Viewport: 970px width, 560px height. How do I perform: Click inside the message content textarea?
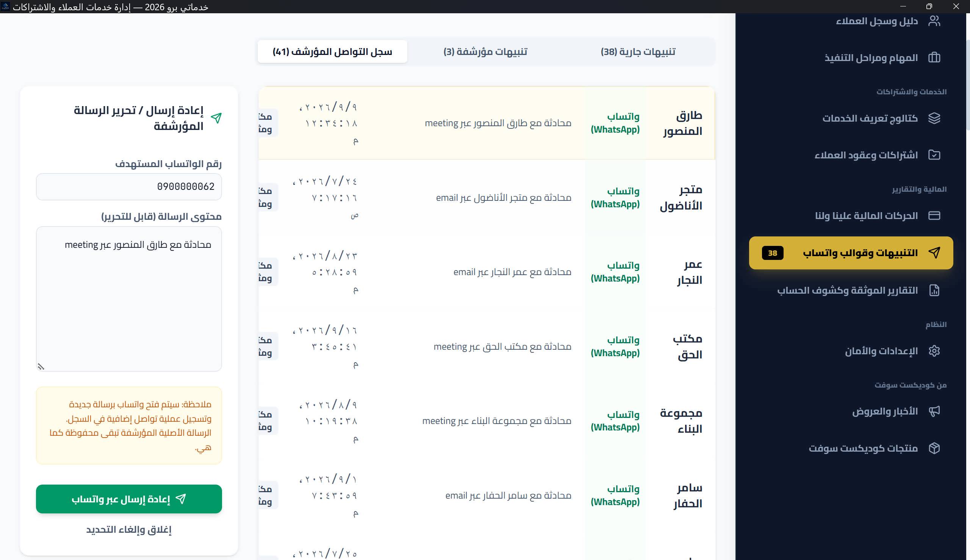click(x=129, y=299)
